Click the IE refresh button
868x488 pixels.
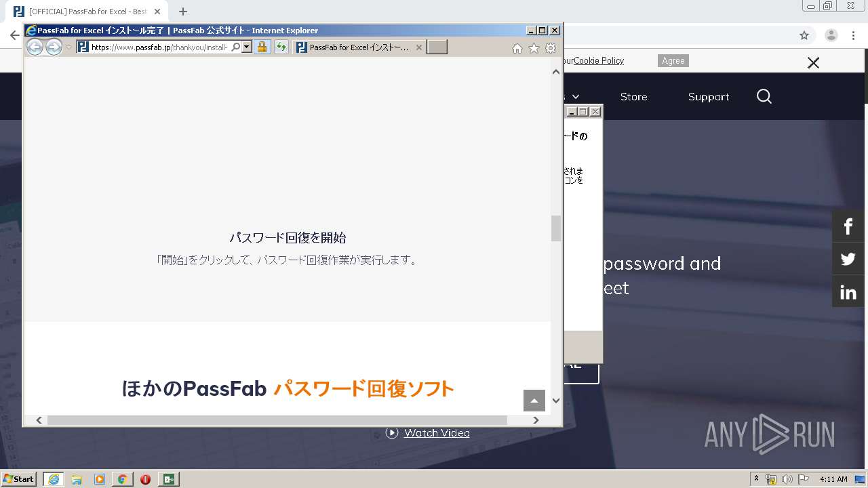[x=281, y=47]
